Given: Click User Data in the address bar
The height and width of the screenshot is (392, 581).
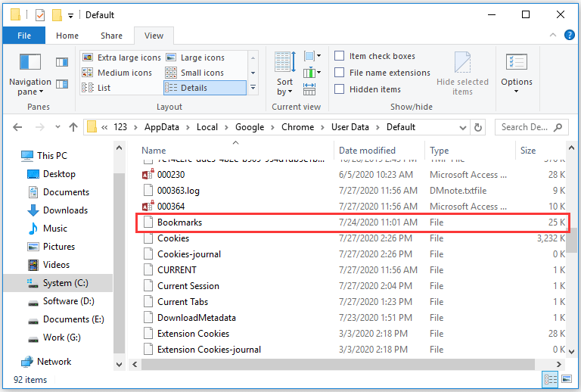Looking at the screenshot, I should click(350, 127).
